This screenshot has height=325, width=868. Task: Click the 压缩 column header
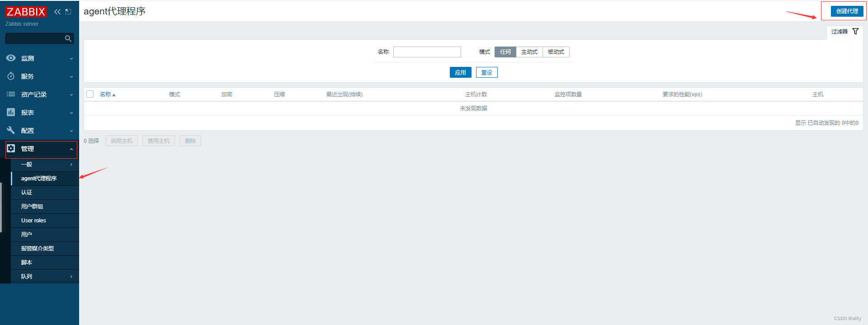coord(279,94)
